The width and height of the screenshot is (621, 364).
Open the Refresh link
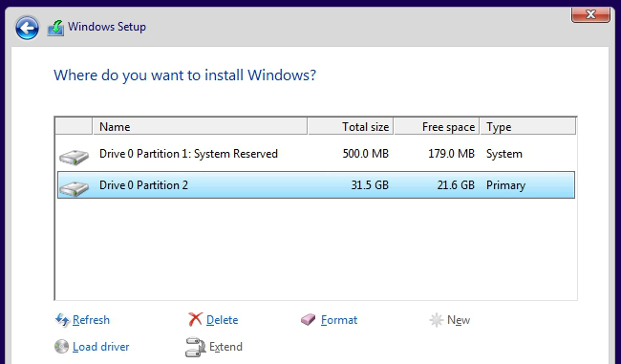[x=91, y=320]
